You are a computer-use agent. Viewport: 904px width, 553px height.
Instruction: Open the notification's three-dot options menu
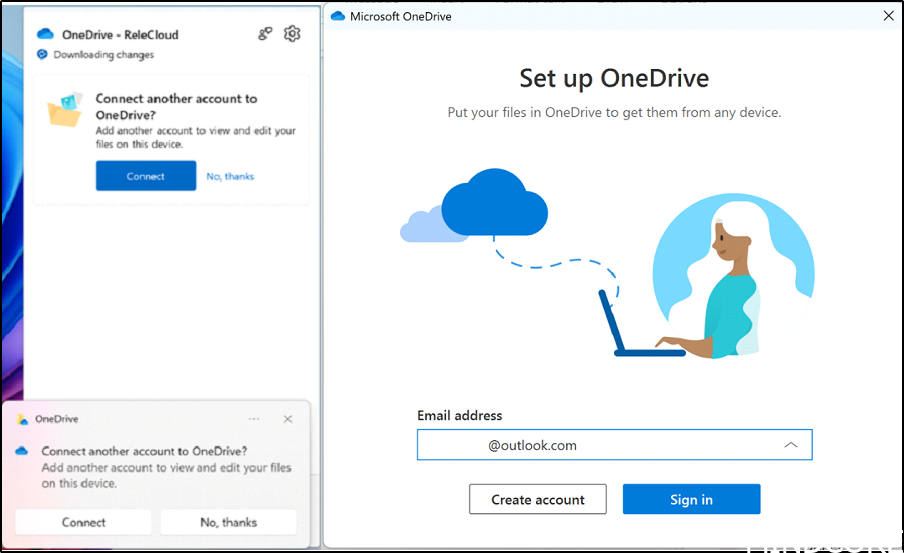pyautogui.click(x=254, y=419)
